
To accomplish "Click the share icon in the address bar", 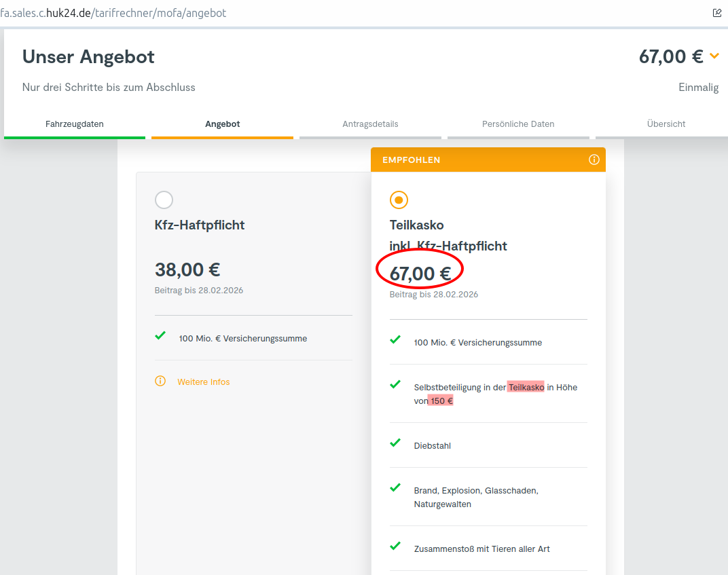I will click(716, 13).
